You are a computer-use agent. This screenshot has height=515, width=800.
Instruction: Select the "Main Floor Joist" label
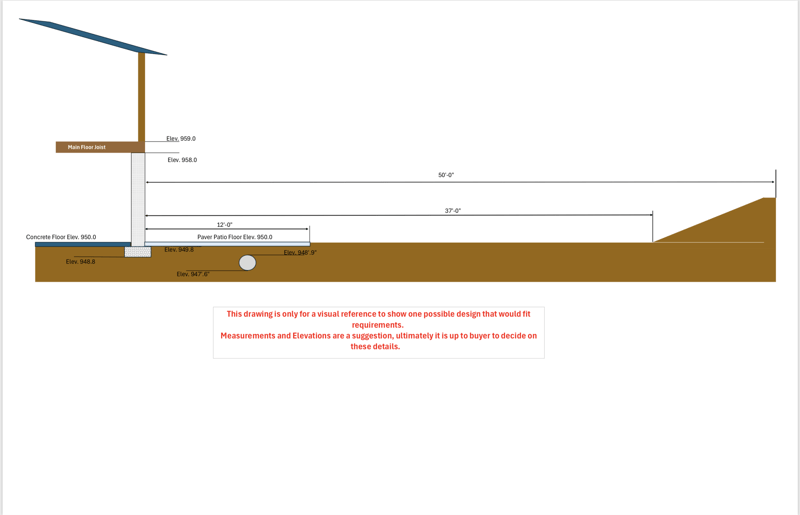[87, 147]
